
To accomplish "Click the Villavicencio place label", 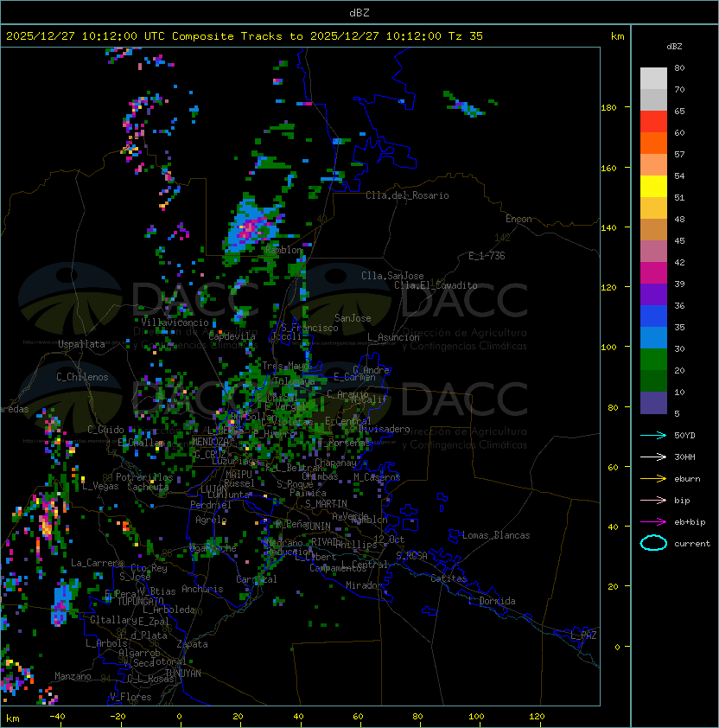I will point(175,322).
